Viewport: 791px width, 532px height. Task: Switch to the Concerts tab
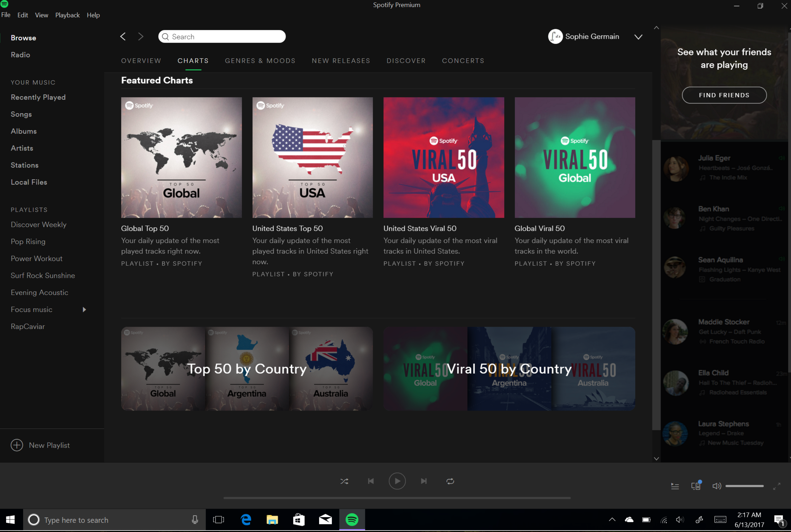click(x=463, y=60)
